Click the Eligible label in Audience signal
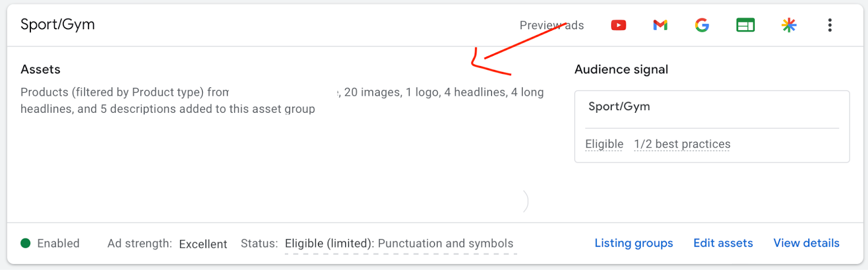Viewport: 868px width, 270px height. click(604, 144)
